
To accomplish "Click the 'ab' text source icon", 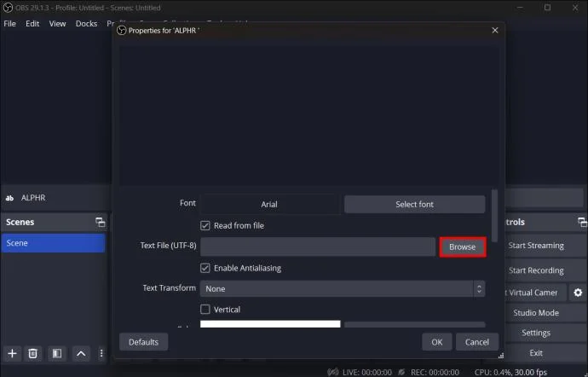I will point(9,198).
